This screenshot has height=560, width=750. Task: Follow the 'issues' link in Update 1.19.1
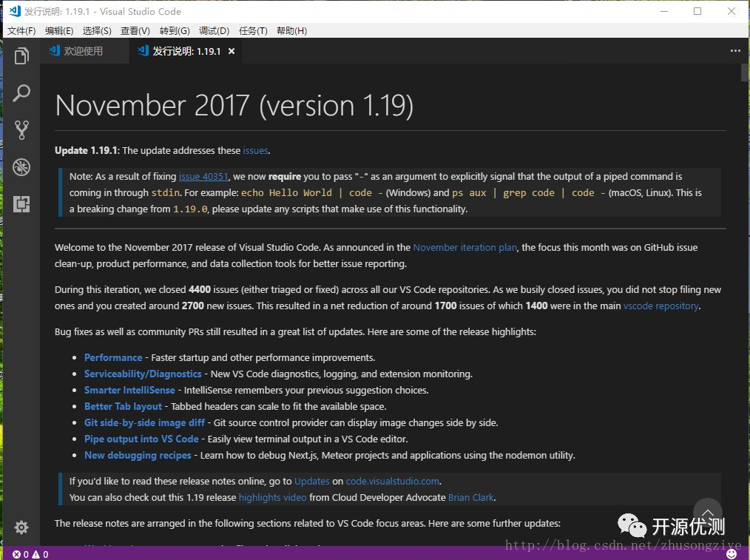[x=255, y=151]
